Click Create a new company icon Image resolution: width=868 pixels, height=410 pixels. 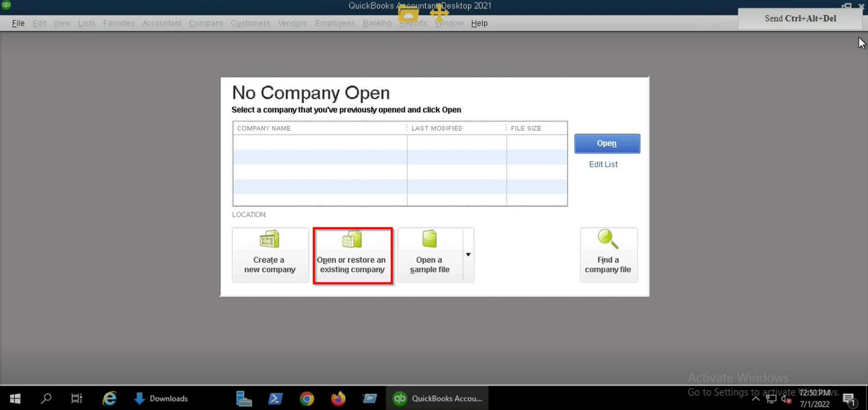click(x=270, y=239)
